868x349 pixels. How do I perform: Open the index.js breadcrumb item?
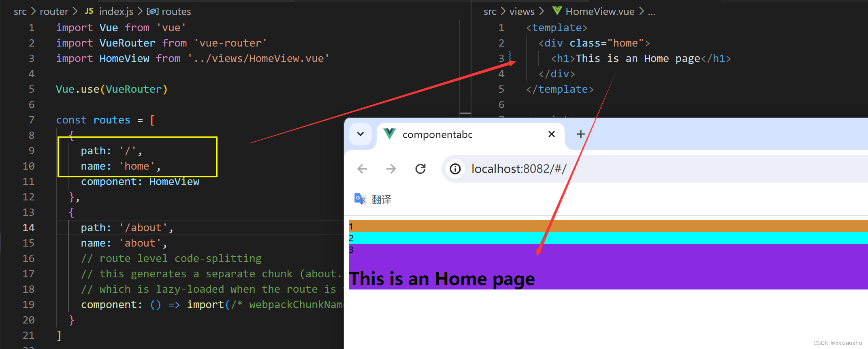point(116,11)
